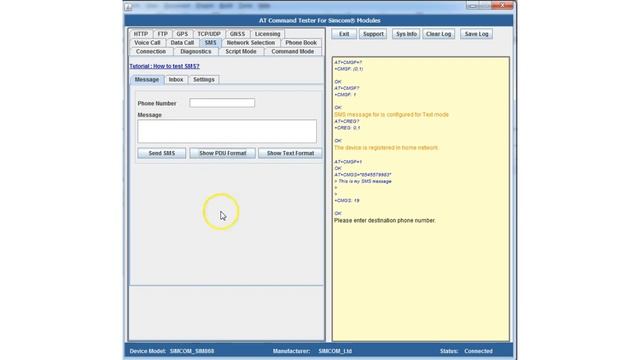Screen dimensions: 640x360
Task: Click the Device Model SIMCOM_SIM868 text
Action: 172,351
